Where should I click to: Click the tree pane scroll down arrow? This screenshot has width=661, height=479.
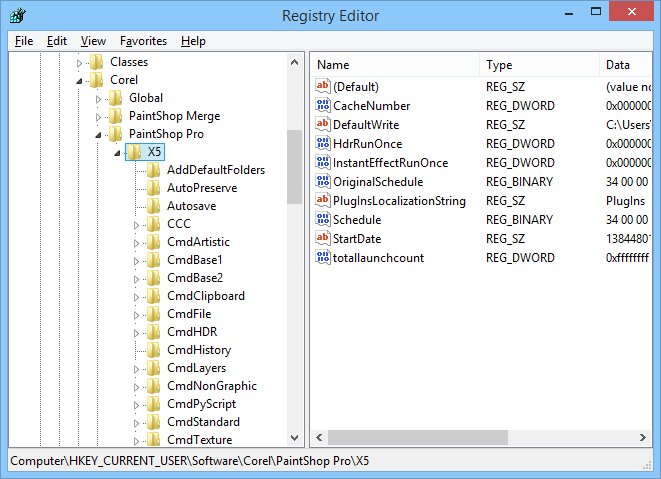pyautogui.click(x=295, y=438)
